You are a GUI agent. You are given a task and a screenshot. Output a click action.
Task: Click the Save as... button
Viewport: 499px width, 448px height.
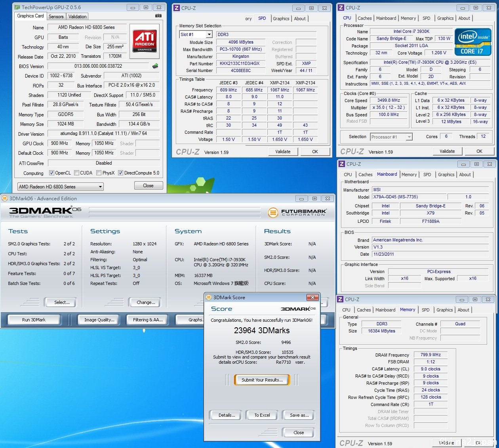pos(299,415)
